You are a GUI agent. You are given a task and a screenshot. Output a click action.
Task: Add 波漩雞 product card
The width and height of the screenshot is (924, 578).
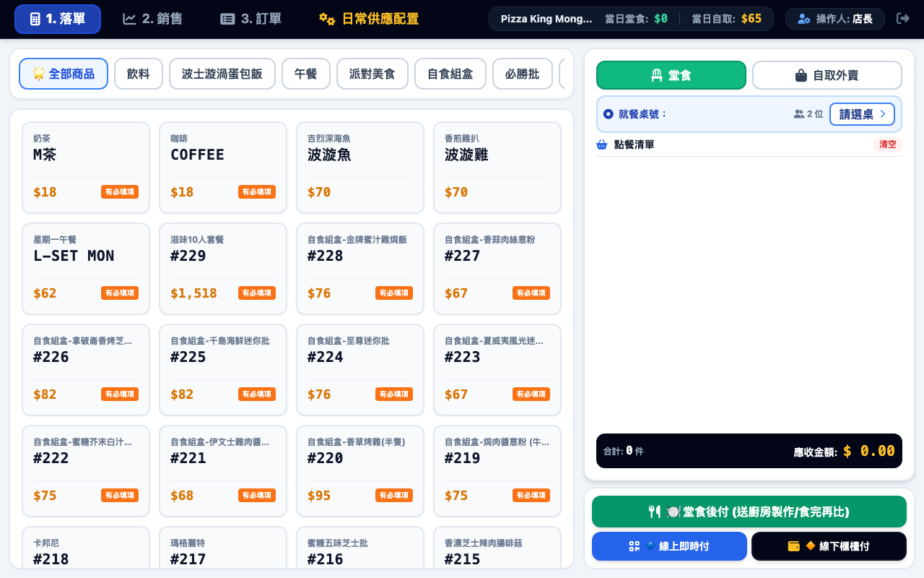click(497, 168)
